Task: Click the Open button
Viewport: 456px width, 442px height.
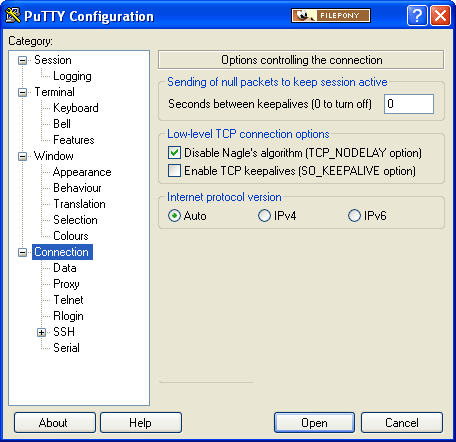Action: coord(314,423)
